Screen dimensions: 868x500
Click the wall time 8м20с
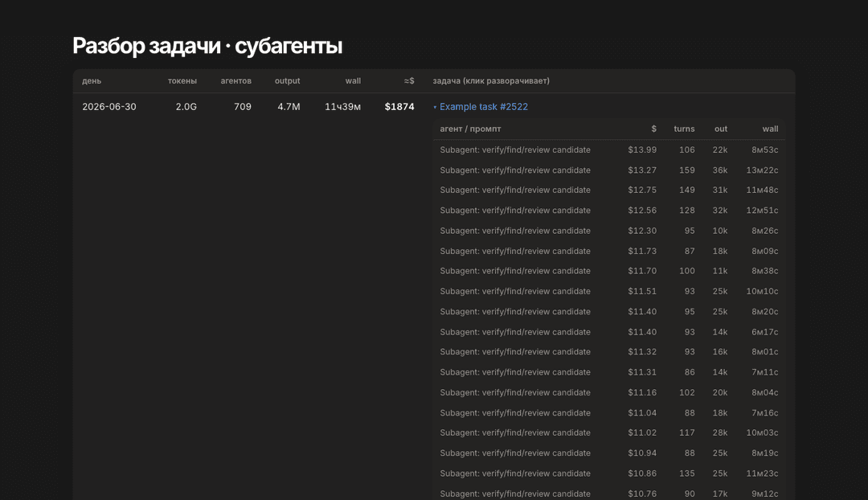click(x=765, y=312)
